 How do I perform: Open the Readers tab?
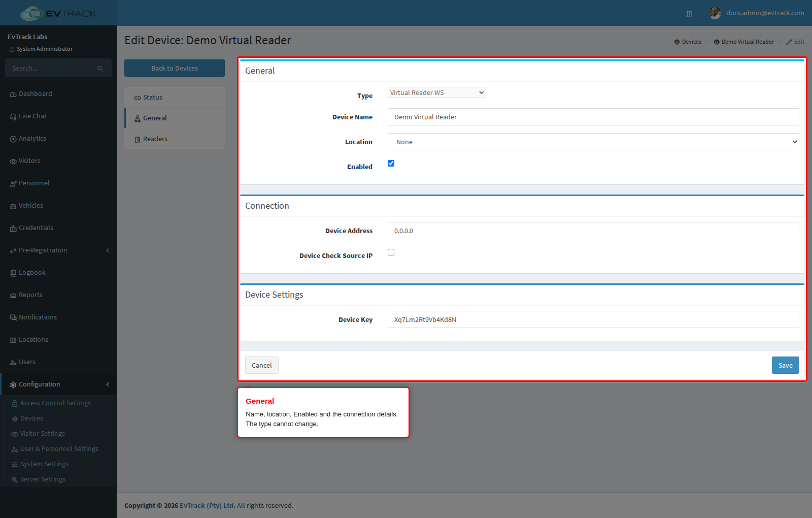175,139
